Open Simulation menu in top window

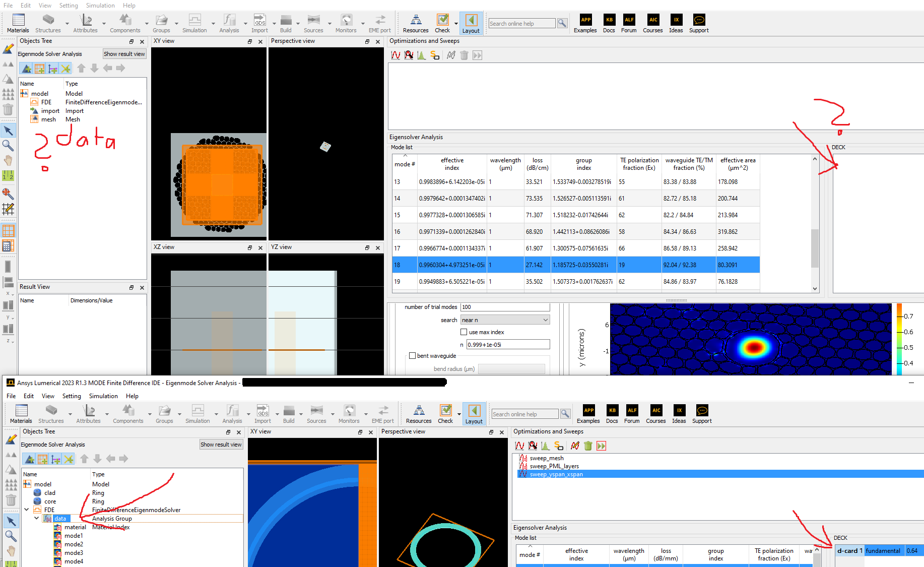(x=100, y=6)
